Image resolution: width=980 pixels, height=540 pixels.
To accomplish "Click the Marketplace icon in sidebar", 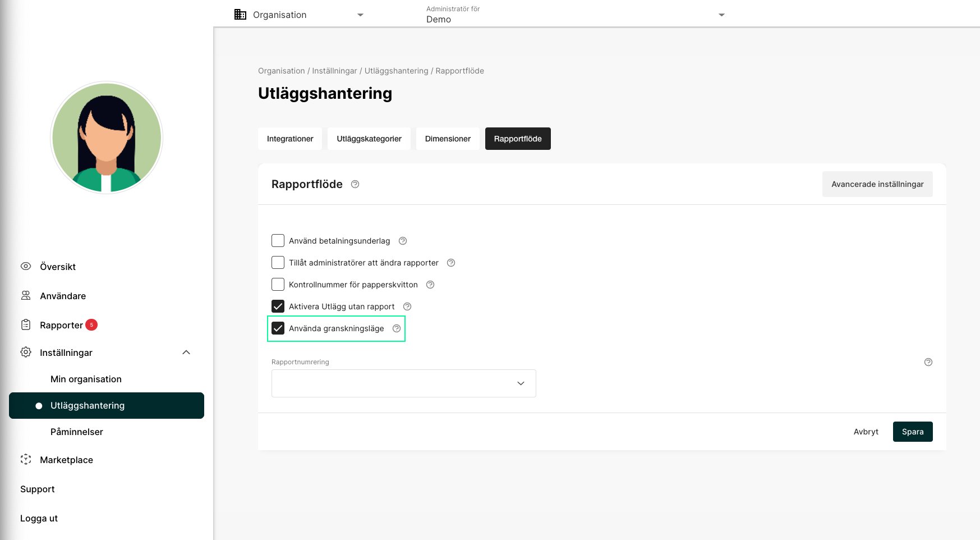I will click(x=26, y=459).
